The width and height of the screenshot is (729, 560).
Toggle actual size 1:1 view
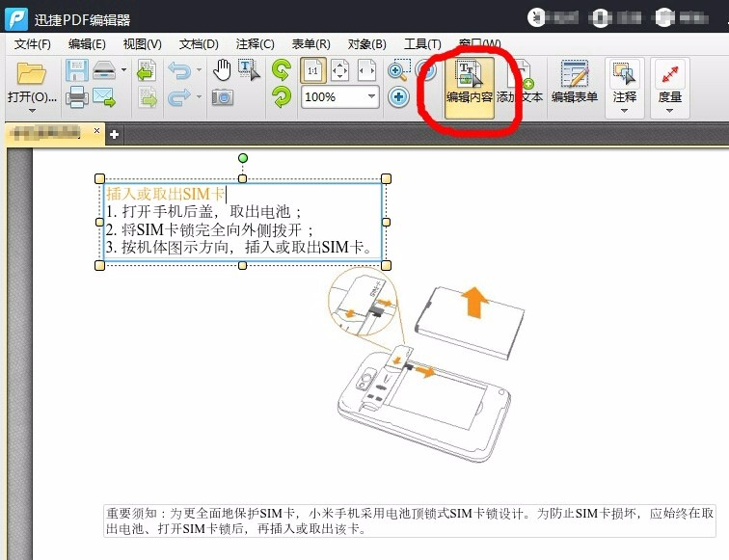click(312, 70)
